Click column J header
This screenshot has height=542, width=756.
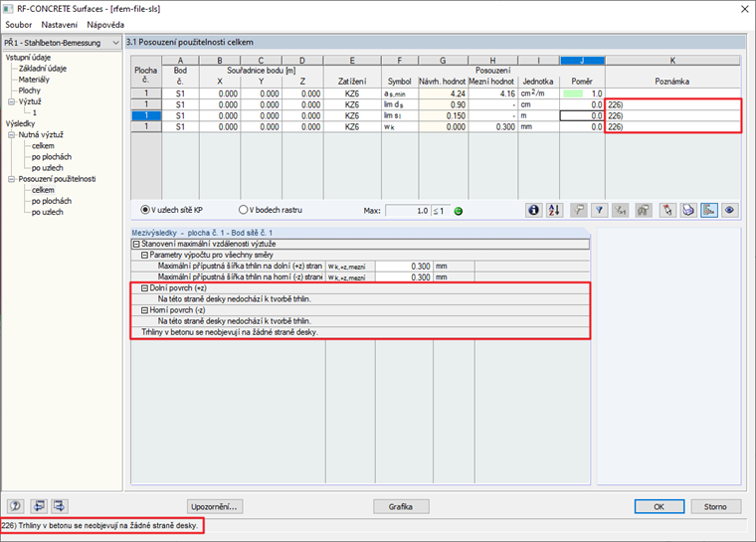pos(582,61)
